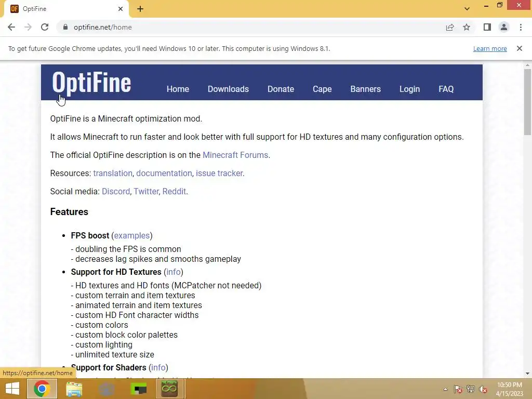Screen dimensions: 532x399
Task: Open the Windows Start button
Action: coord(12,389)
